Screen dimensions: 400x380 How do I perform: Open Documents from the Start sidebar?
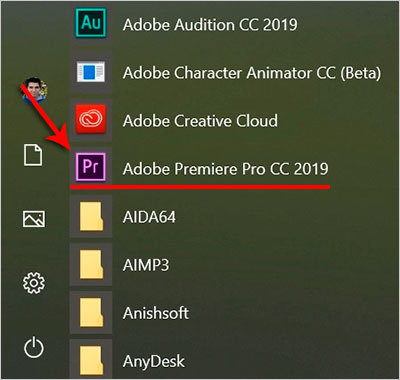click(x=33, y=155)
